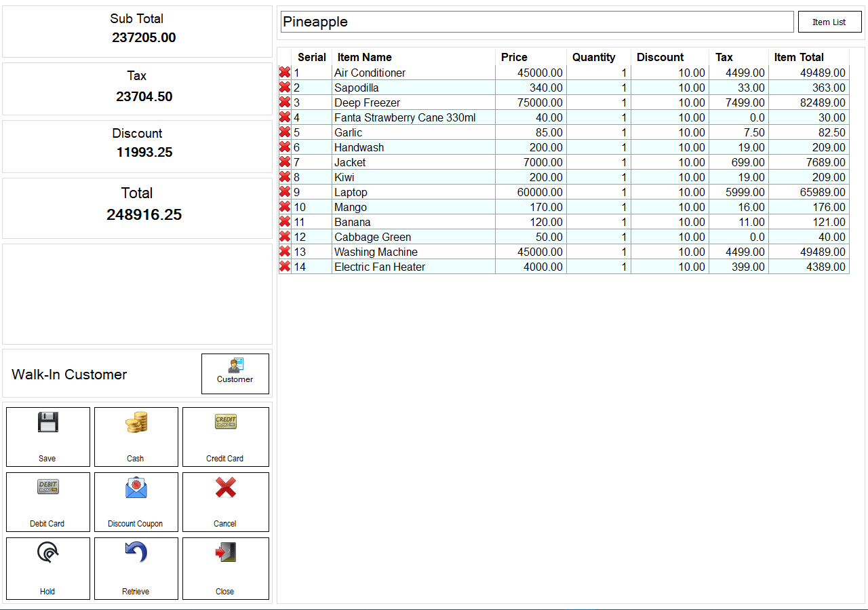Screen dimensions: 868x610
Task: Apply a Discount Coupon
Action: 136,502
